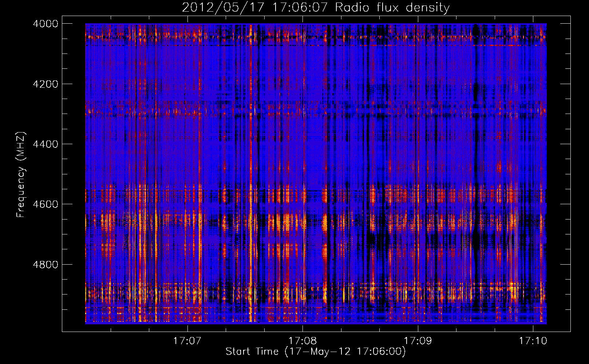The width and height of the screenshot is (589, 364).
Task: Click the 4000 frequency axis label
Action: (46, 24)
